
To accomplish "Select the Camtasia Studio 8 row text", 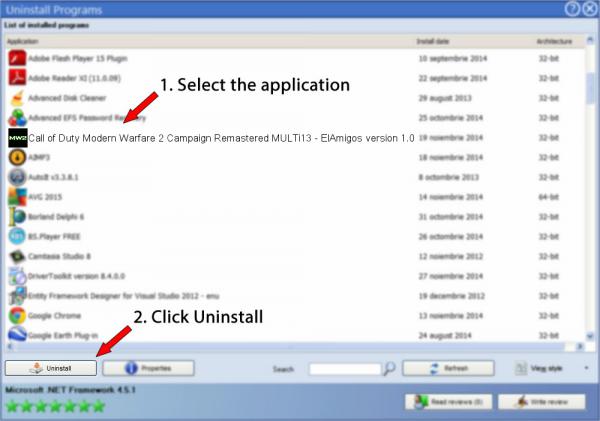I will (59, 256).
